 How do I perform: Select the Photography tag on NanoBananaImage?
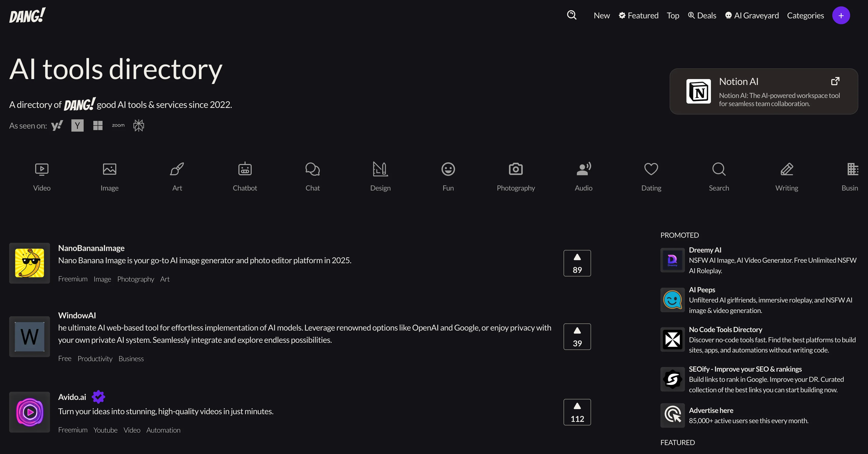pyautogui.click(x=135, y=279)
